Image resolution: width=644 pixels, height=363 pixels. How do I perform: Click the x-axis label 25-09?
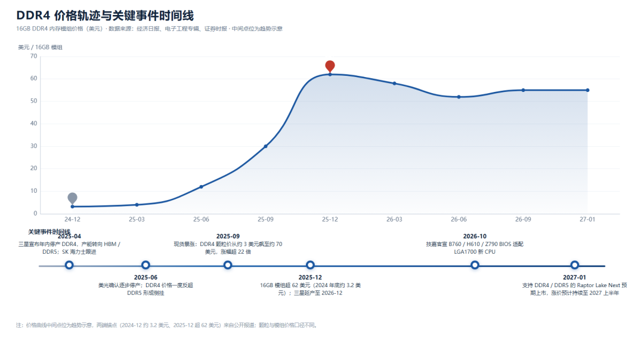(x=265, y=220)
